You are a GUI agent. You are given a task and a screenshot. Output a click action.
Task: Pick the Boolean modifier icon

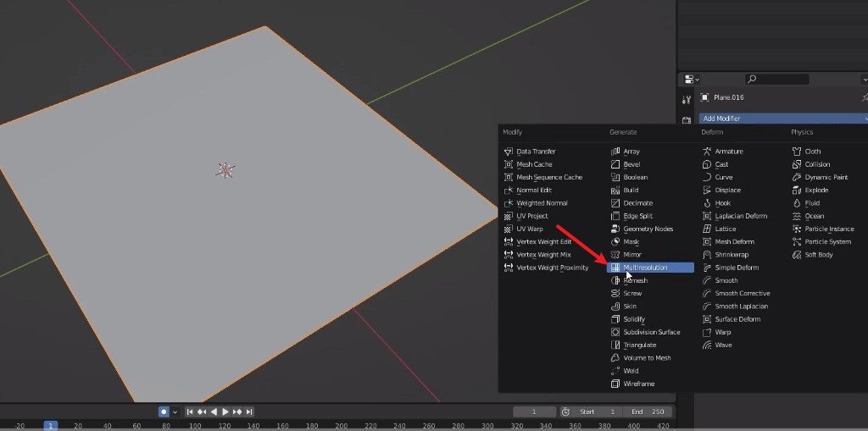[x=615, y=177]
